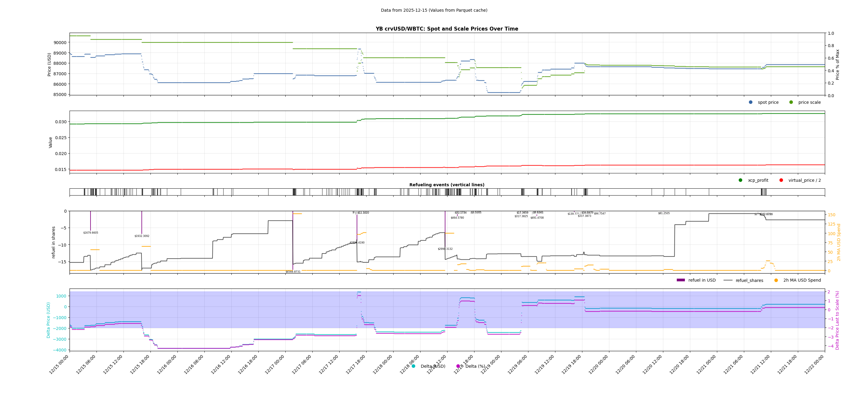
Task: Click the 12/22 00:00 x-axis tick label
Action: tap(814, 364)
